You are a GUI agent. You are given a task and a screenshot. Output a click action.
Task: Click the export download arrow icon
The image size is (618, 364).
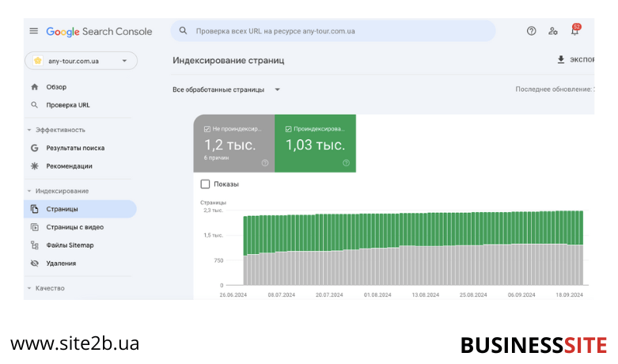tap(561, 59)
